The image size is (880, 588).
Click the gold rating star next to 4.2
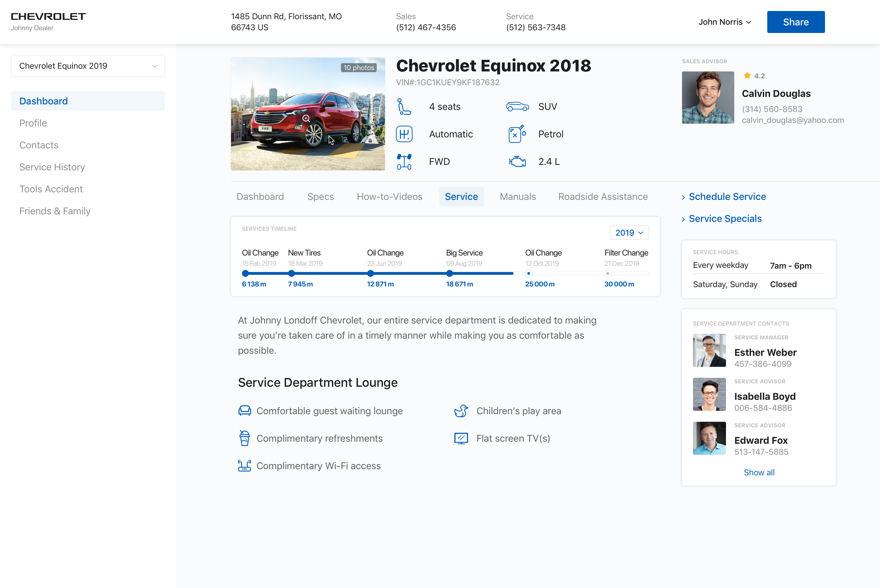coord(747,75)
